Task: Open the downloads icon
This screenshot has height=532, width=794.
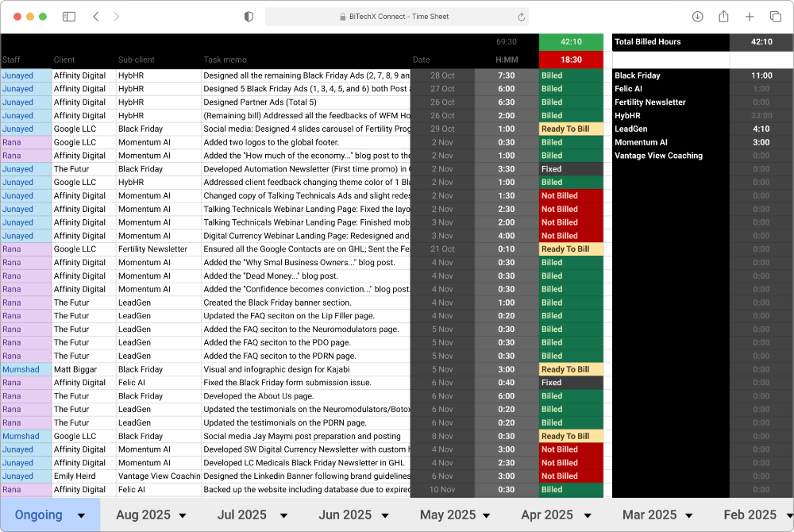Action: point(698,16)
